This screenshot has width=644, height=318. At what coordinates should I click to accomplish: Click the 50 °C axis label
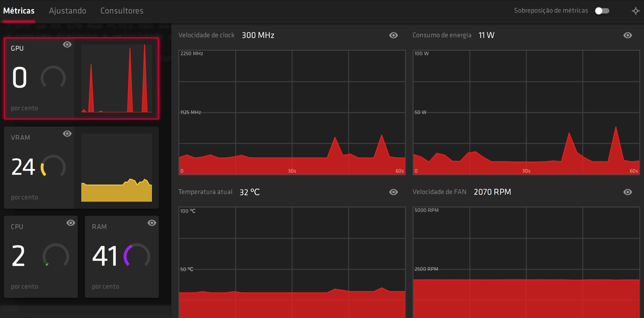(187, 269)
